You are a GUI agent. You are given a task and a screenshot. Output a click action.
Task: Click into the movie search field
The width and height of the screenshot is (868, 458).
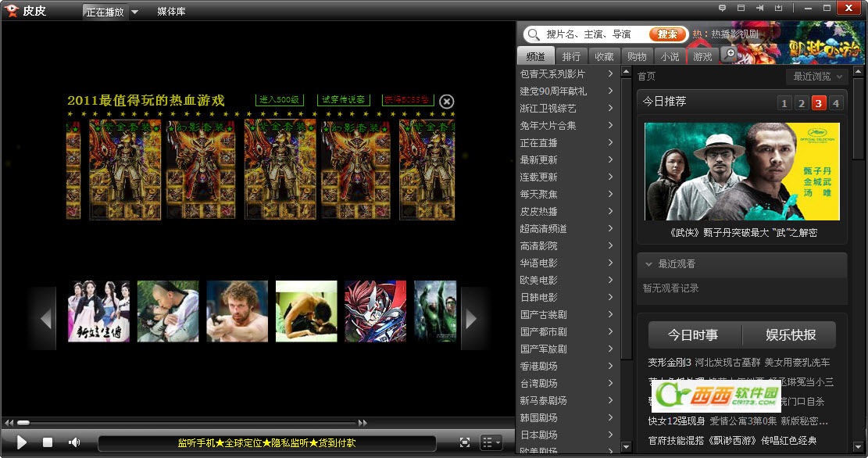(x=595, y=34)
